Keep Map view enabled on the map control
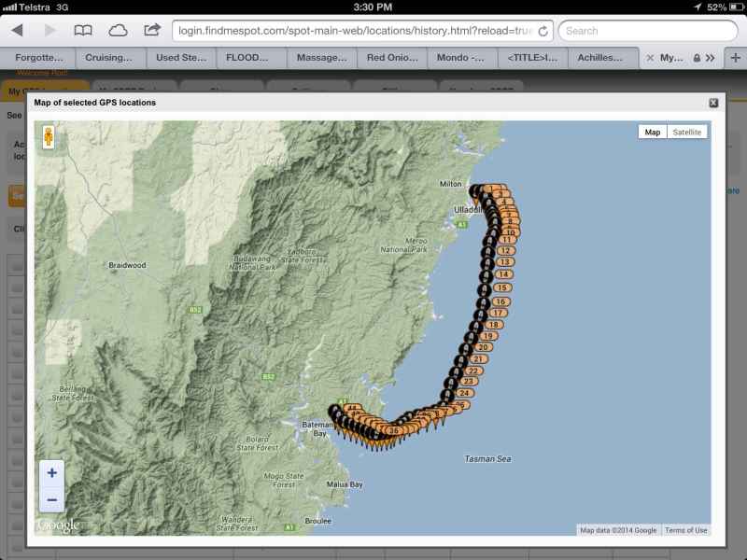The width and height of the screenshot is (747, 560). point(652,132)
